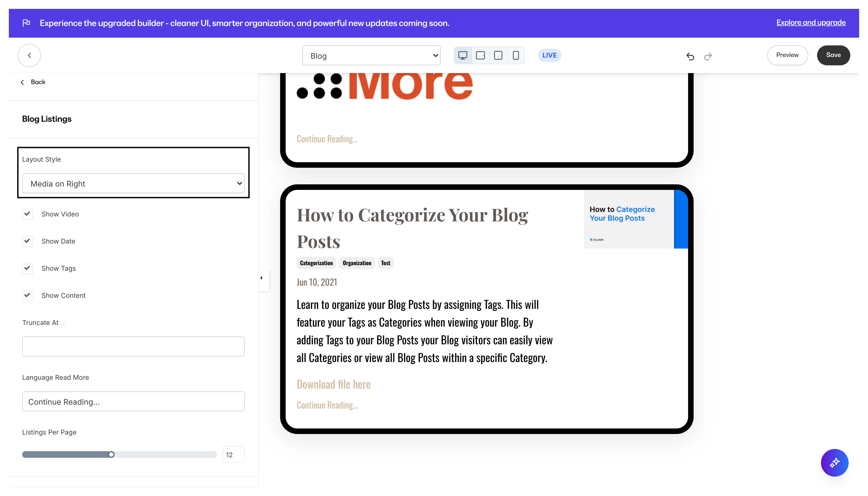Uncheck Show Content

point(28,295)
